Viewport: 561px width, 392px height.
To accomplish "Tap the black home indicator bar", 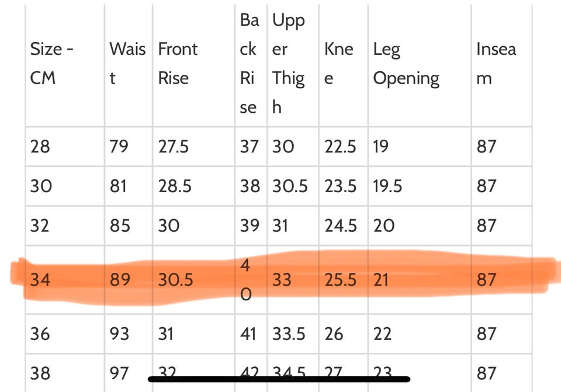I will click(279, 379).
